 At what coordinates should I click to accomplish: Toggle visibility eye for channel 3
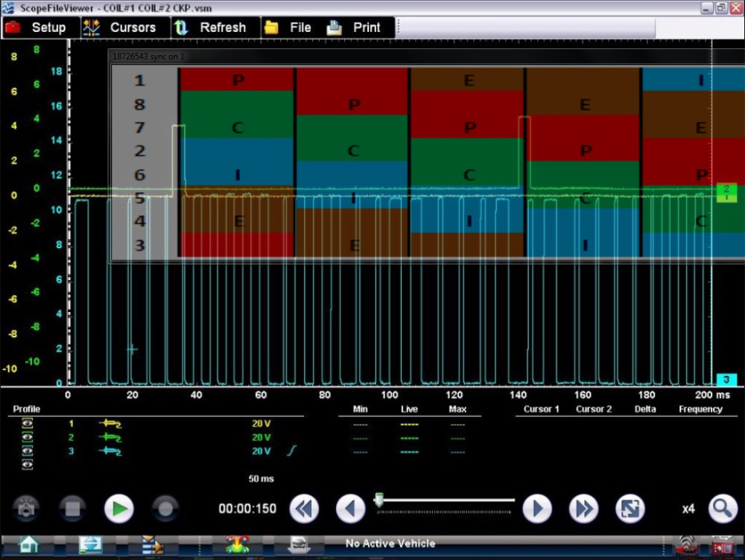[28, 451]
